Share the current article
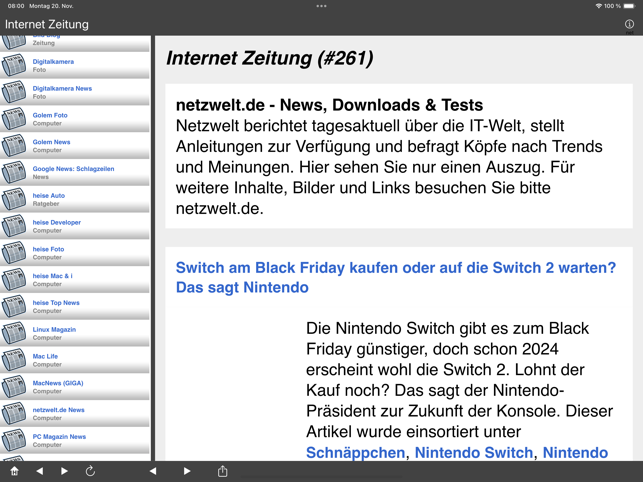Image resolution: width=643 pixels, height=482 pixels. click(222, 471)
